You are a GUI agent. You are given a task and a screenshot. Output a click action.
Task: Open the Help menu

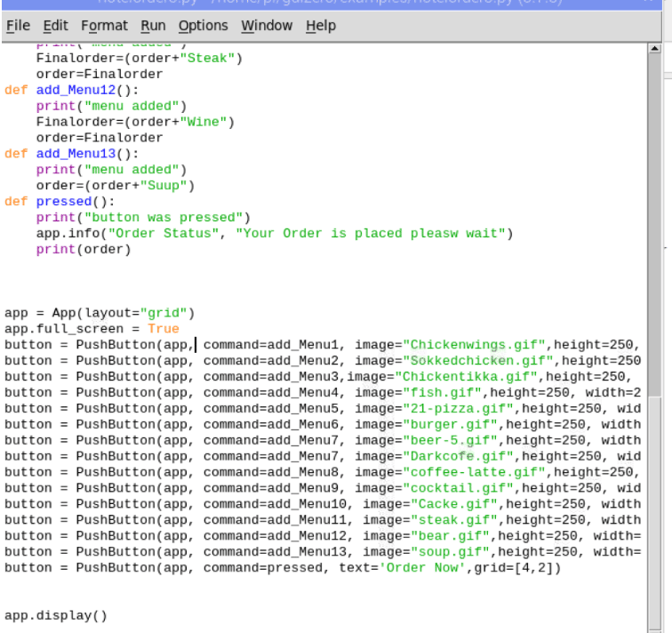click(320, 26)
